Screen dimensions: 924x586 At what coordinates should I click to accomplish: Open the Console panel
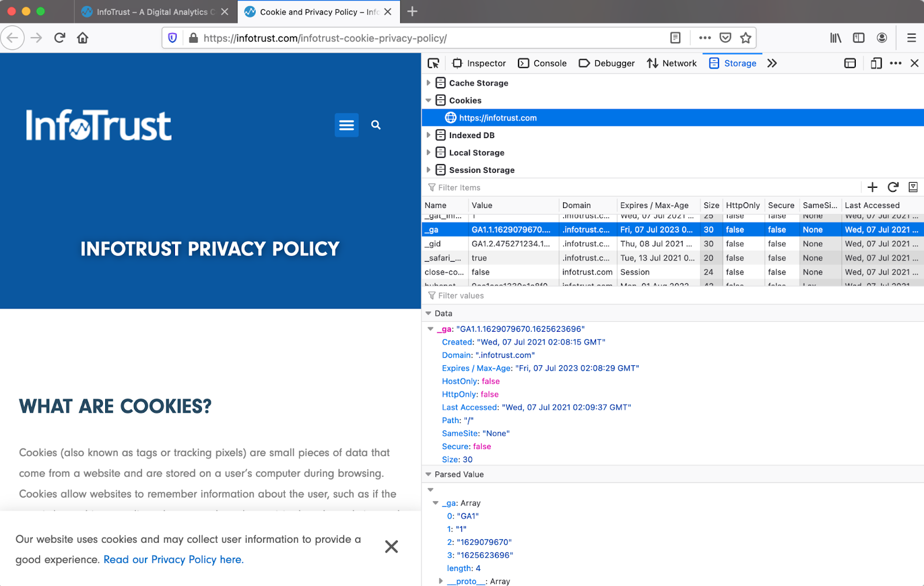pos(542,63)
